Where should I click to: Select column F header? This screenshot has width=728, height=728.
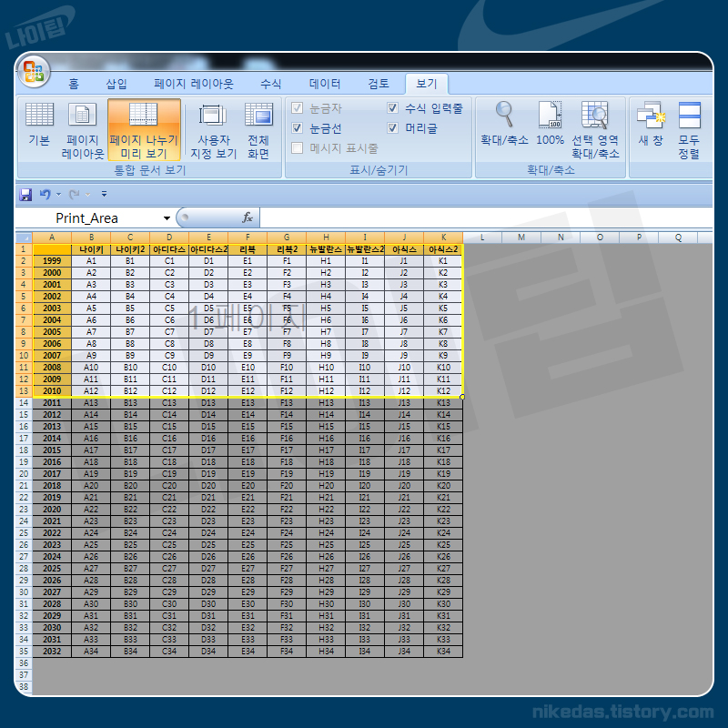pos(248,238)
